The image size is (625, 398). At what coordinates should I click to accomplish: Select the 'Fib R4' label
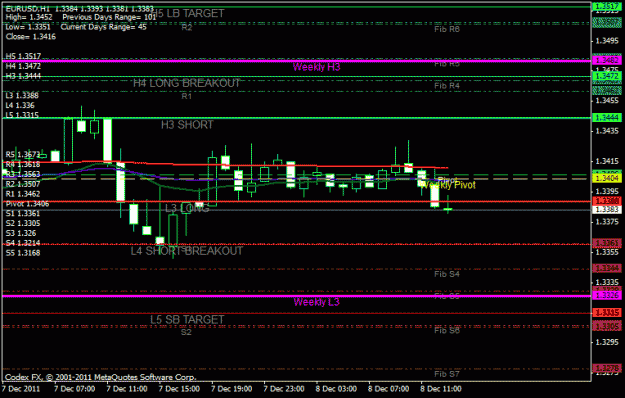447,86
